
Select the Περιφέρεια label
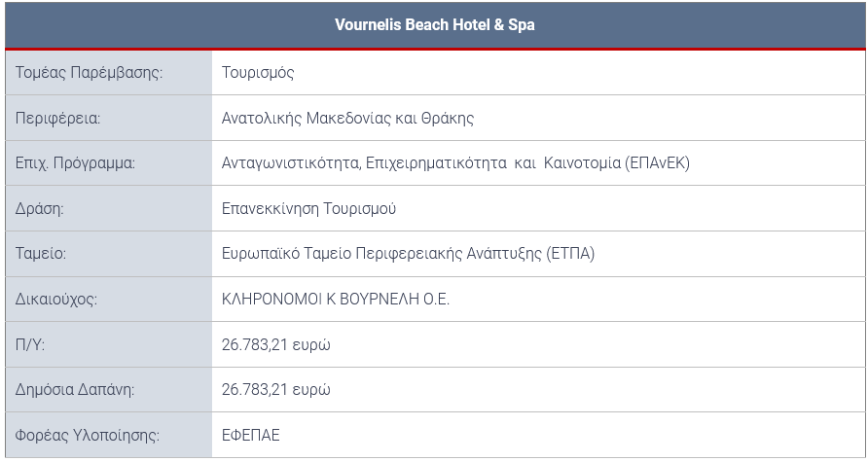(x=57, y=119)
